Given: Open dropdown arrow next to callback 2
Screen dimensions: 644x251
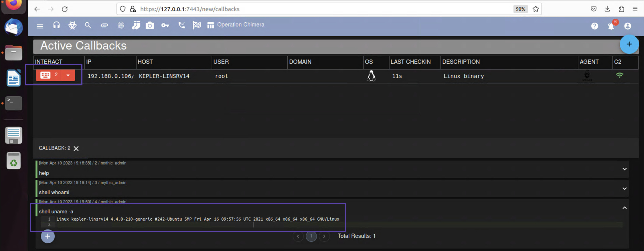Looking at the screenshot, I should [x=68, y=75].
